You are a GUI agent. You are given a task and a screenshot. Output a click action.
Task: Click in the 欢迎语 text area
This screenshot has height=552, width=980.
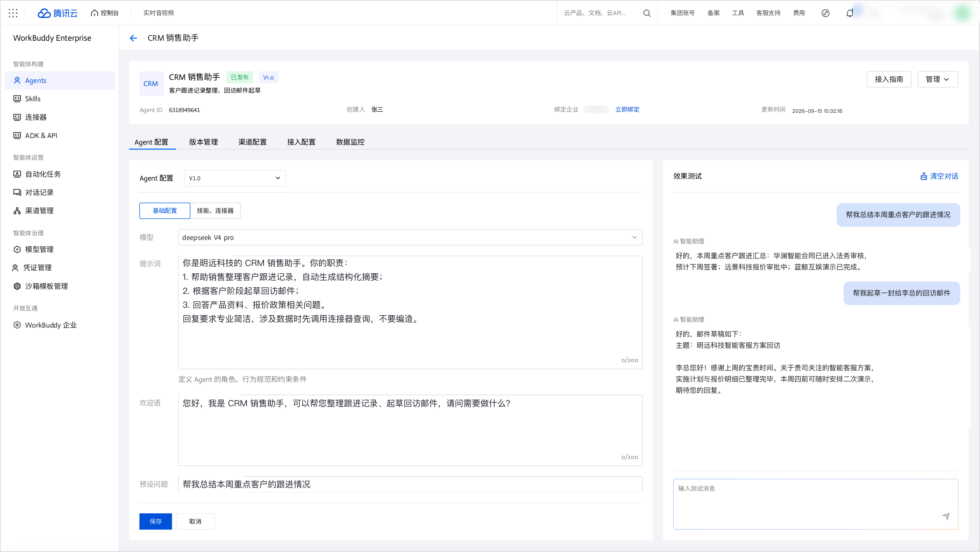pos(410,430)
